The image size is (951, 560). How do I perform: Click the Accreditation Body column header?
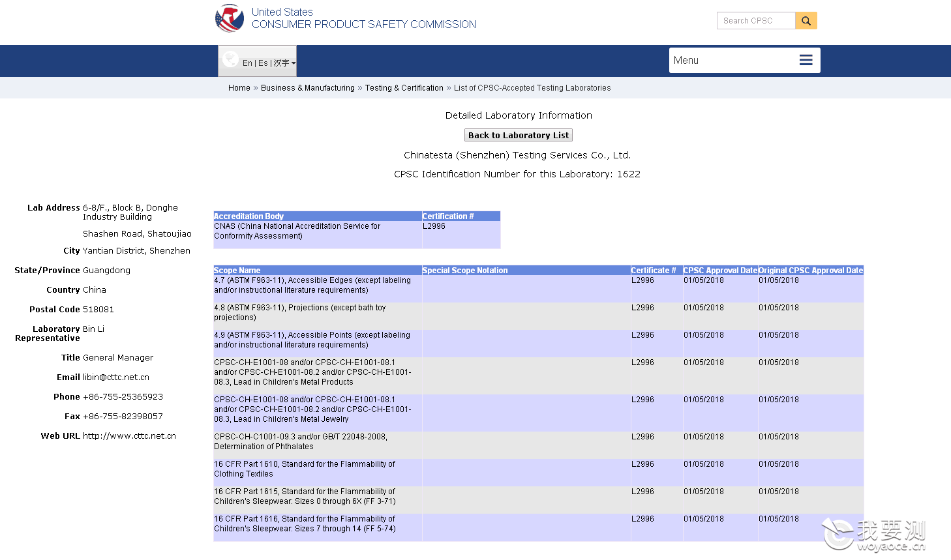pyautogui.click(x=249, y=216)
